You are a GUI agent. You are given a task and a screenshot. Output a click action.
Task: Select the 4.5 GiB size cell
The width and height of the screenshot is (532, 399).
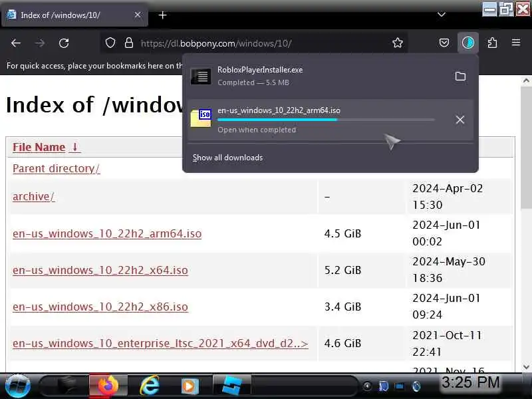click(362, 233)
